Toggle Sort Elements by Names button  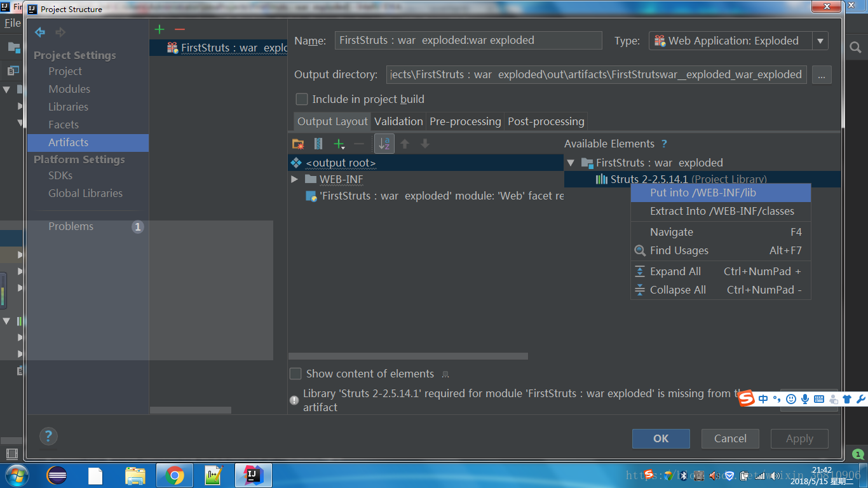[384, 144]
